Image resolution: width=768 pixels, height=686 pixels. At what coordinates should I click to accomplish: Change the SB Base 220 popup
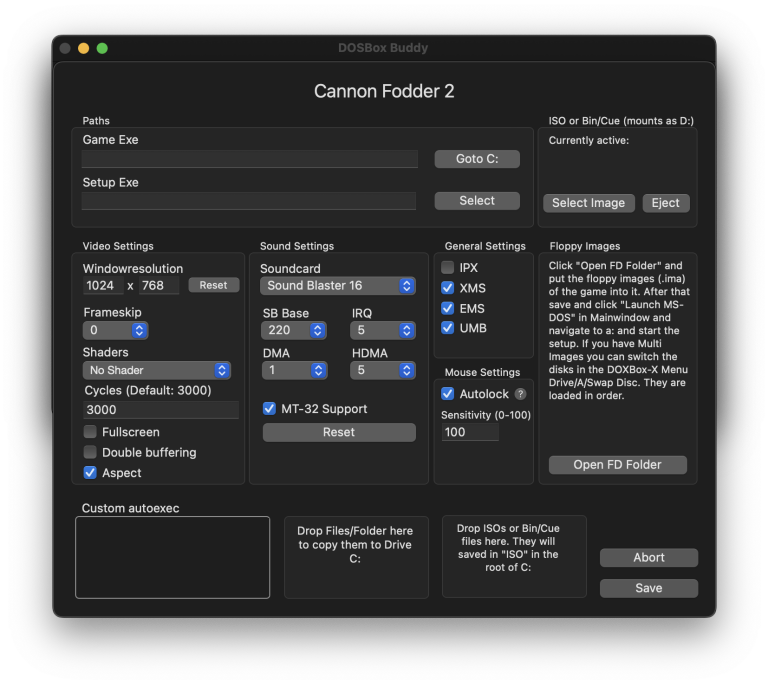pos(294,331)
